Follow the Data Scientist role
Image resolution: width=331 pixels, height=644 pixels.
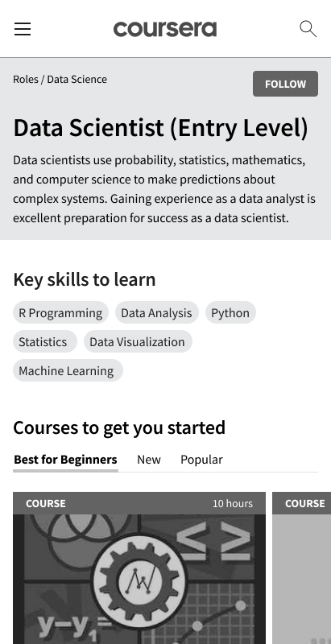tap(285, 84)
